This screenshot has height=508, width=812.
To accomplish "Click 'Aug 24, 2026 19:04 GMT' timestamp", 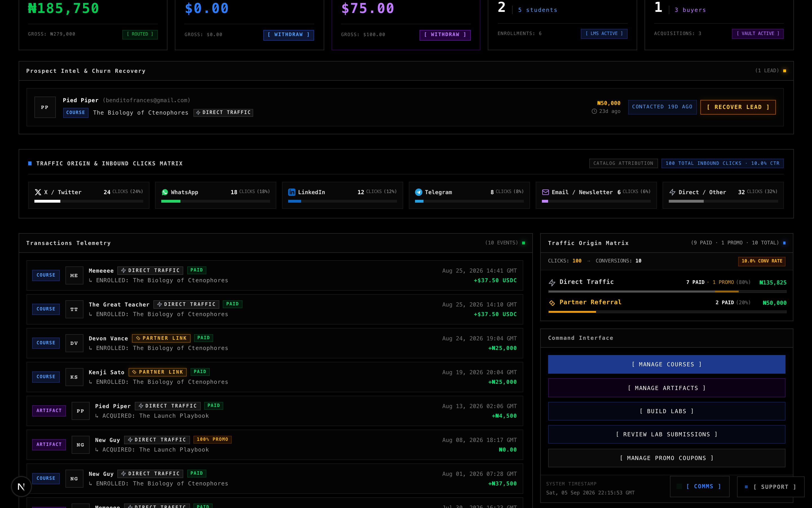I will coord(479,338).
